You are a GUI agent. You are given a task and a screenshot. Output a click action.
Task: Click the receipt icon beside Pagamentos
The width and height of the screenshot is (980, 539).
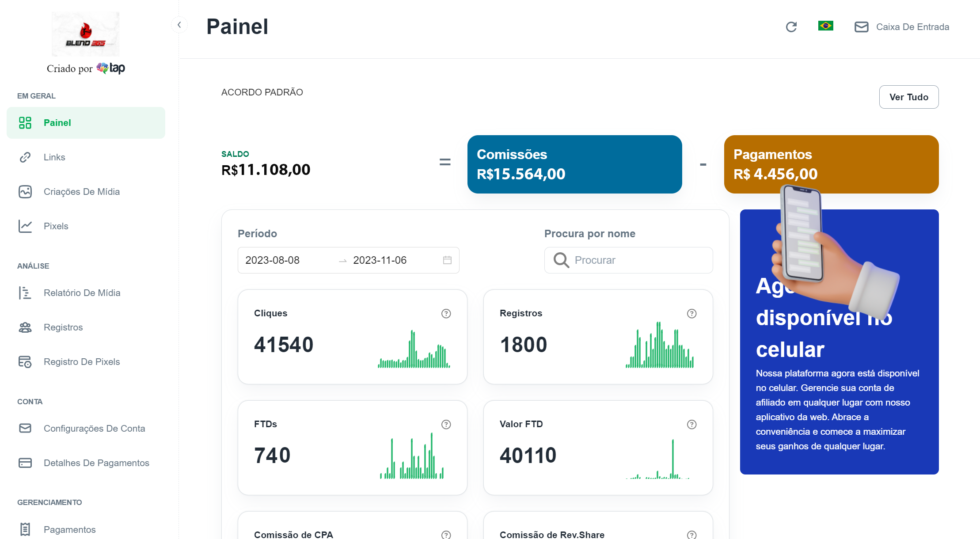25,529
